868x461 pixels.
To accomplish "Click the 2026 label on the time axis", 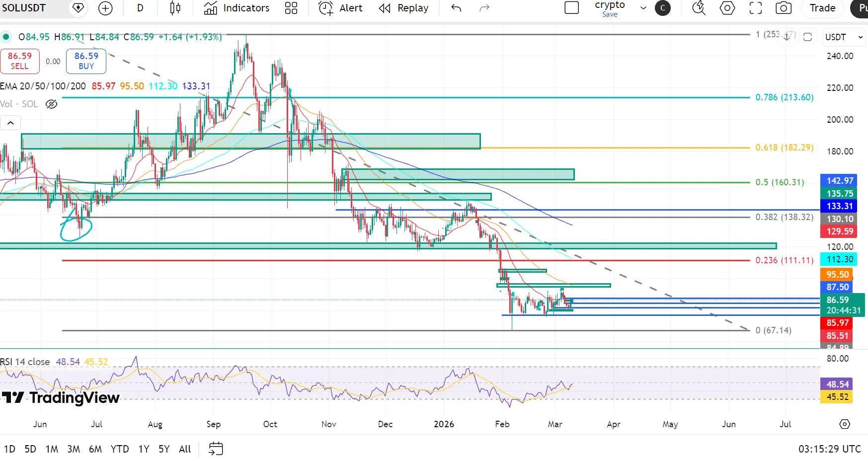I will (444, 424).
